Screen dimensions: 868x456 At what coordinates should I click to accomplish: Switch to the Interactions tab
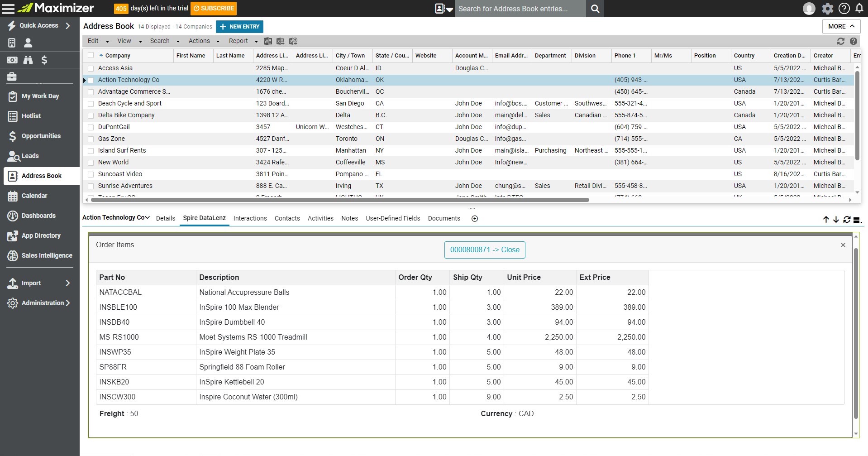250,218
